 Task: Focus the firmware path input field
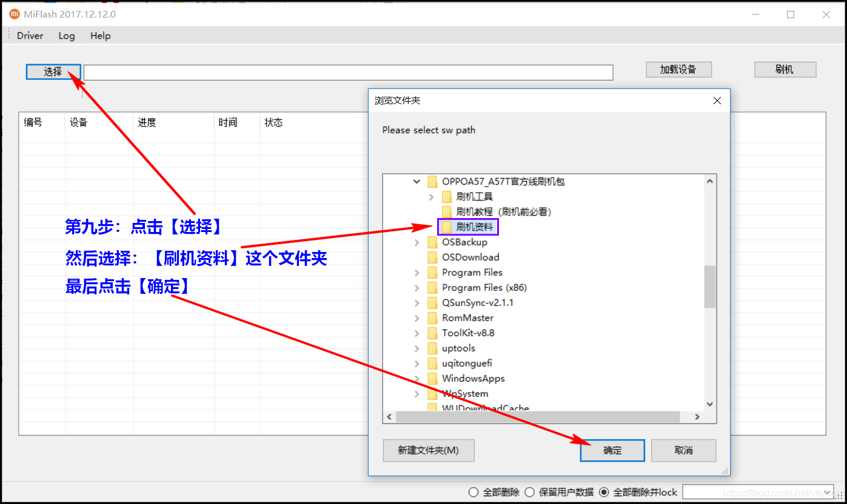[349, 72]
